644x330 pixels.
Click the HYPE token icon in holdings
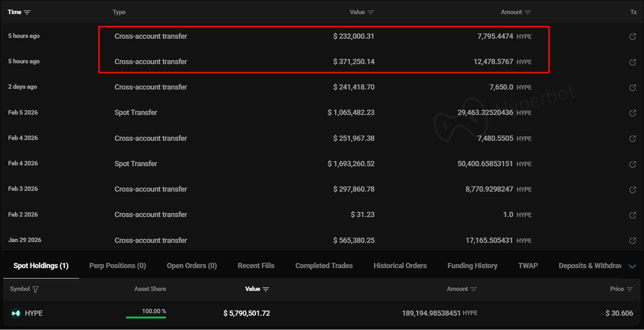click(x=15, y=313)
